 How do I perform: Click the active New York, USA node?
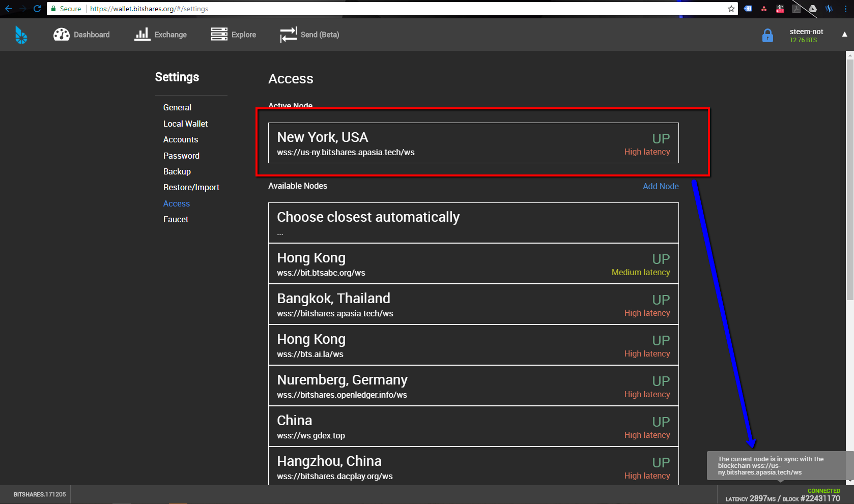[473, 143]
